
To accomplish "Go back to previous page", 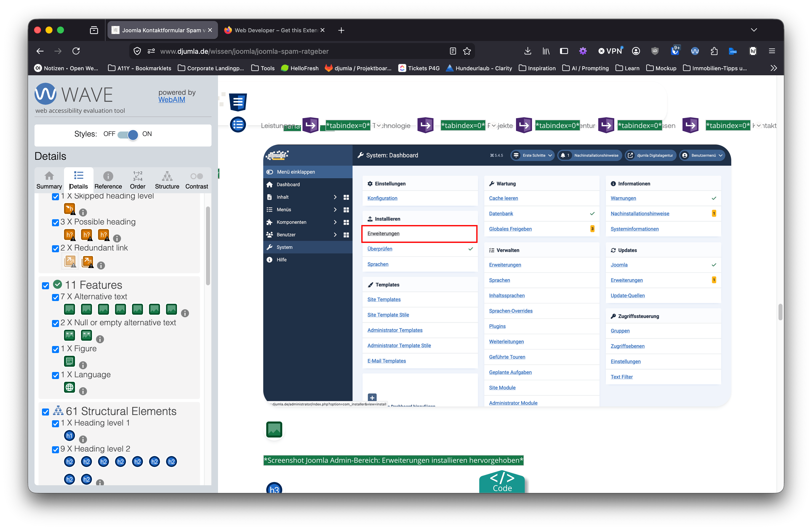I will point(40,51).
